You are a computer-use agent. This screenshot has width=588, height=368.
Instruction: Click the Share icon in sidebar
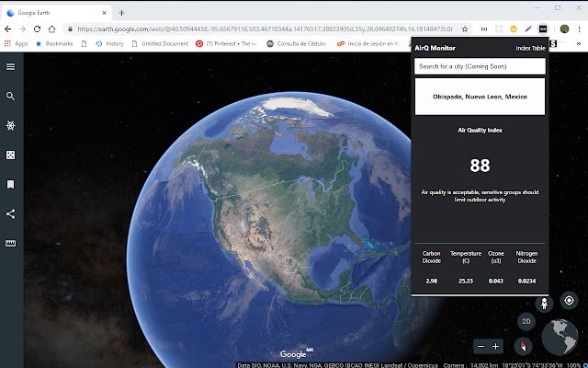(10, 214)
